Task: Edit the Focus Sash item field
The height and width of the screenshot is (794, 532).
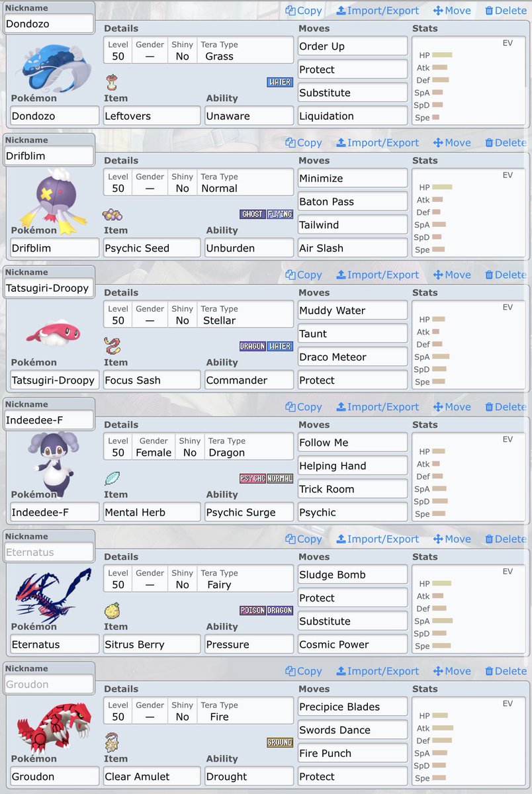Action: [152, 380]
